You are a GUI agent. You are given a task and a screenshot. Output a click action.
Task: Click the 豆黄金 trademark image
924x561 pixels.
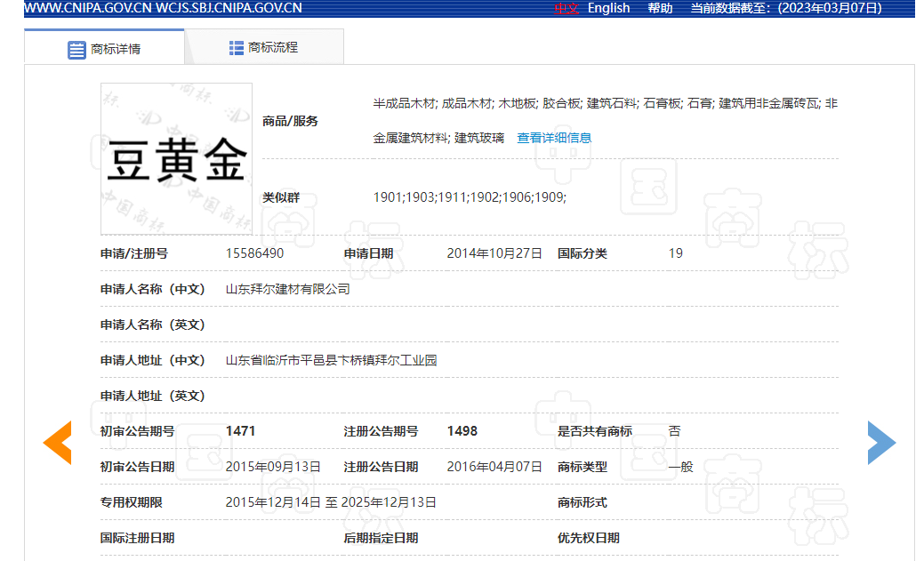coord(176,158)
